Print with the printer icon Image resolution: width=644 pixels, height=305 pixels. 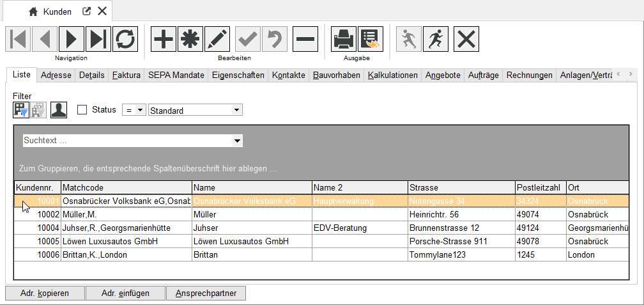click(343, 39)
